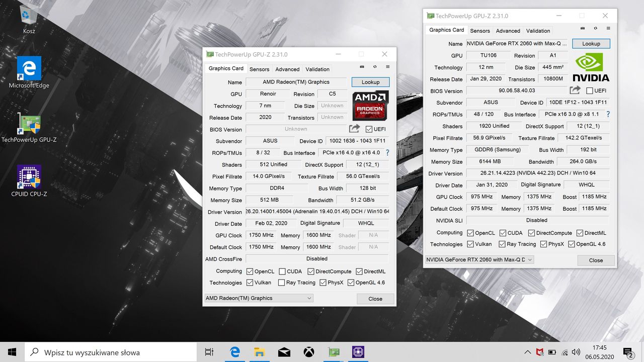
Task: Open Mail app from taskbar
Action: 284,352
